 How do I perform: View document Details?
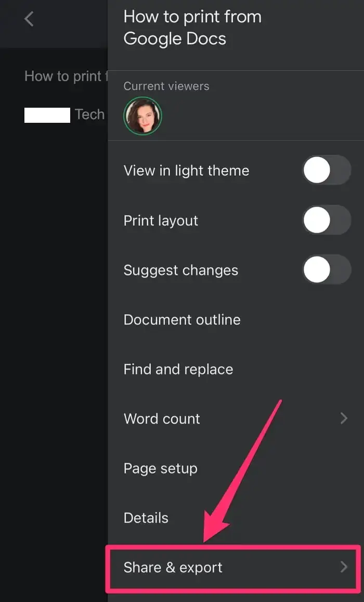(x=236, y=518)
